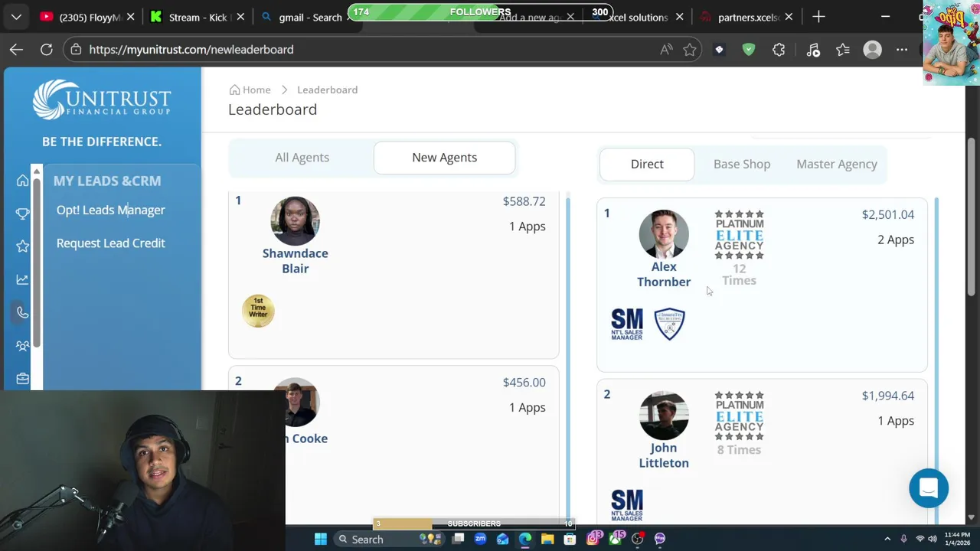Click the sidebar star icon
Screen dimensions: 980x551
click(x=23, y=246)
